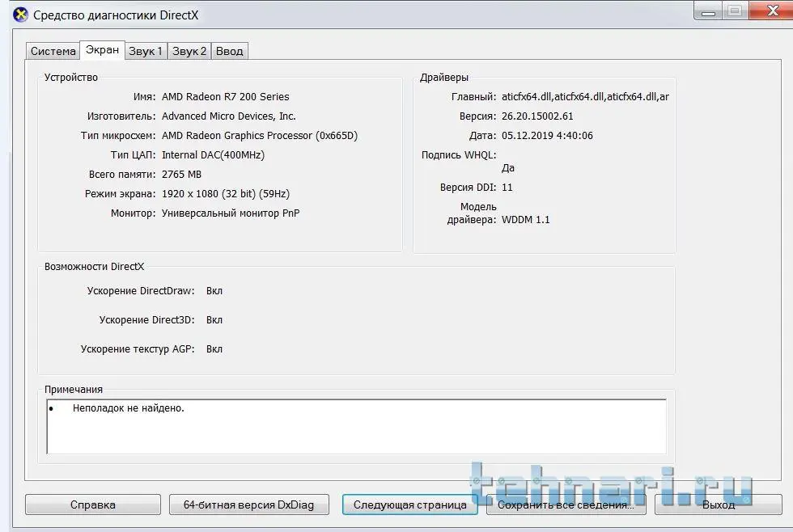This screenshot has width=793, height=532.
Task: Go to Следующая страница
Action: pos(410,505)
